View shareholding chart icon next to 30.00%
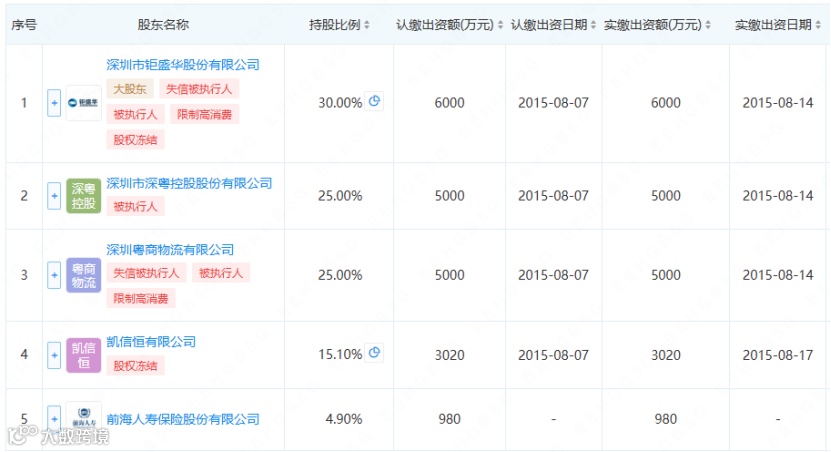The image size is (831, 452). click(375, 101)
